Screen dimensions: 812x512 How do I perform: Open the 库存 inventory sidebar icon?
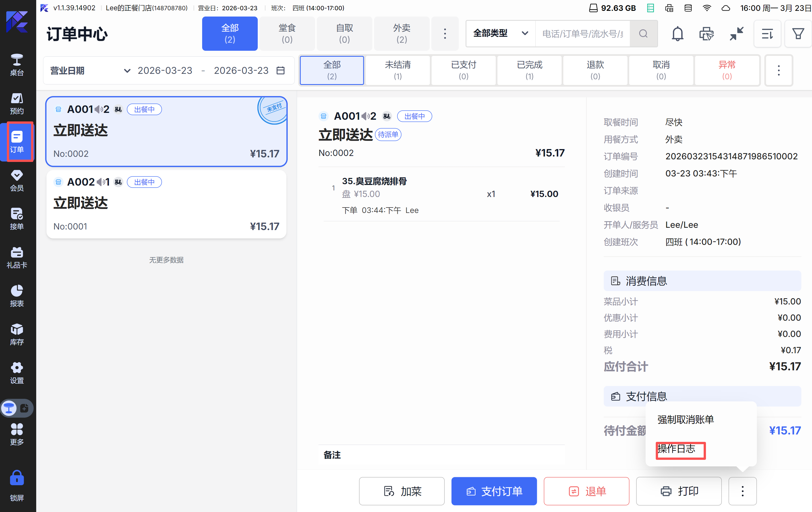tap(17, 334)
